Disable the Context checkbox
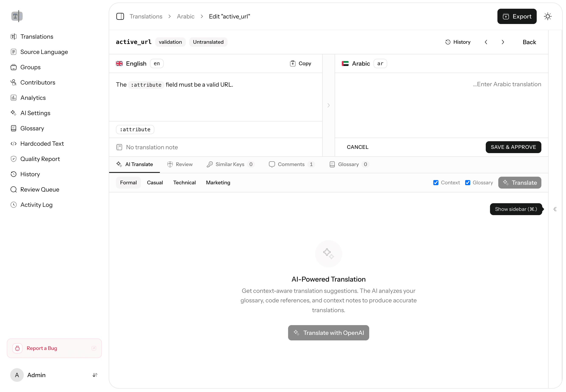 pyautogui.click(x=436, y=182)
